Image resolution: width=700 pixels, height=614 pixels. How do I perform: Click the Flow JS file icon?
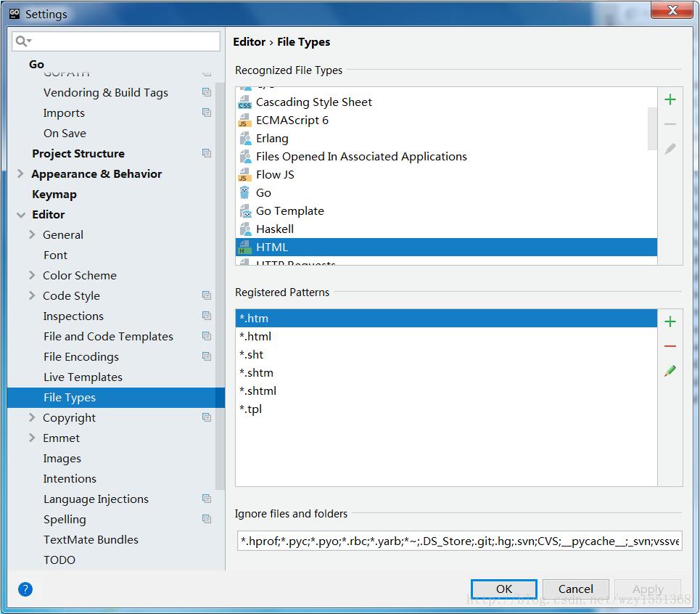(x=244, y=175)
